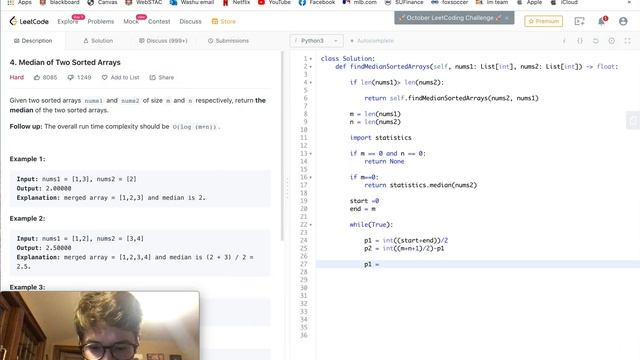Click the thumbs-up like count 8085
The height and width of the screenshot is (360, 640).
45,77
